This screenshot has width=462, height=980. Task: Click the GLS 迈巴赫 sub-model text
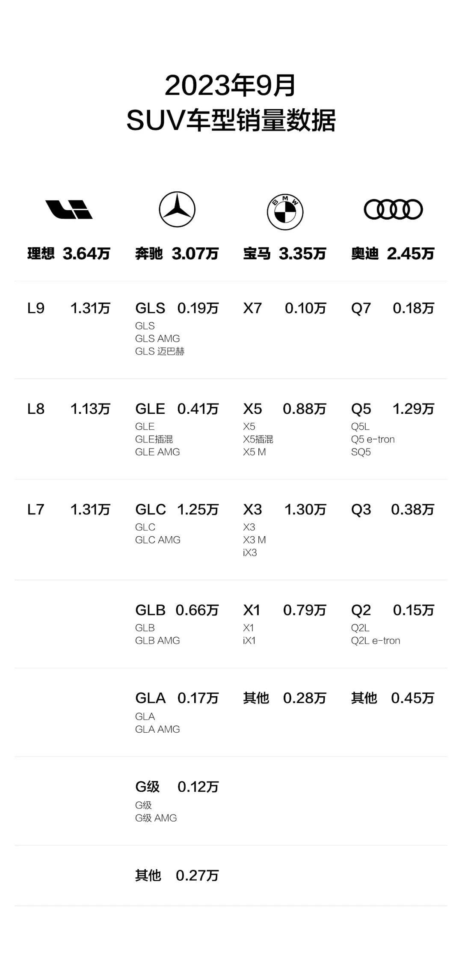point(160,351)
